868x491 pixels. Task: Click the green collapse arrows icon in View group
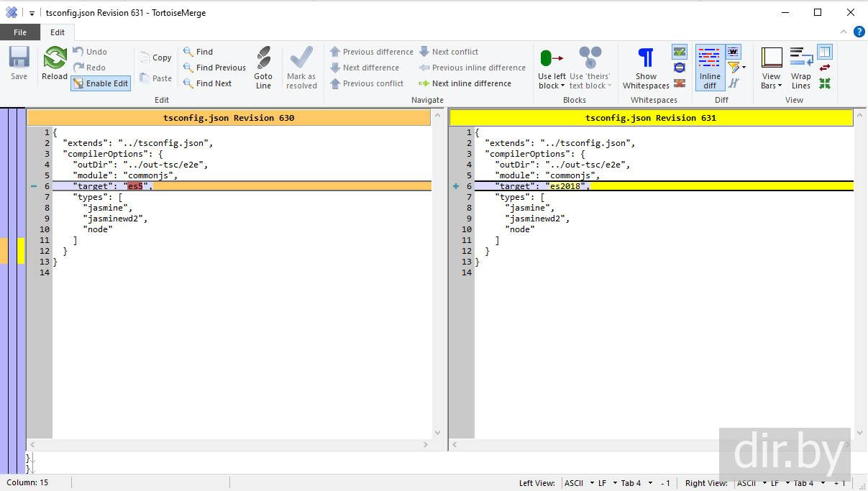[825, 83]
